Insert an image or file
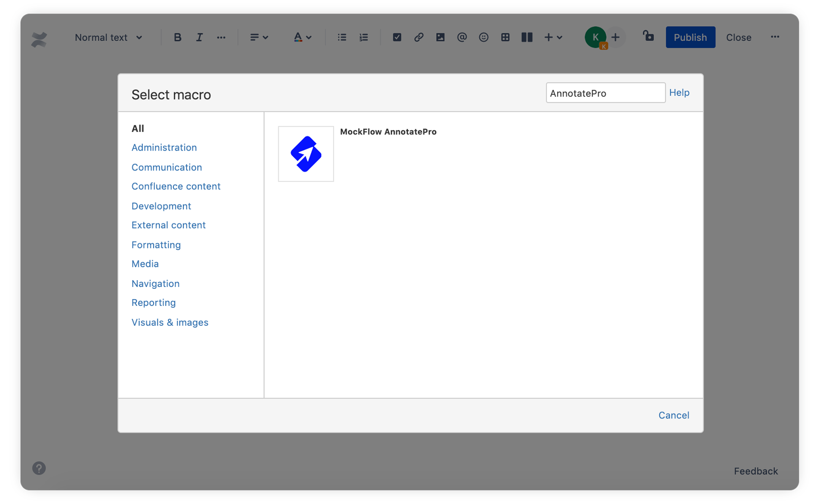Image resolution: width=820 pixels, height=504 pixels. coord(440,37)
